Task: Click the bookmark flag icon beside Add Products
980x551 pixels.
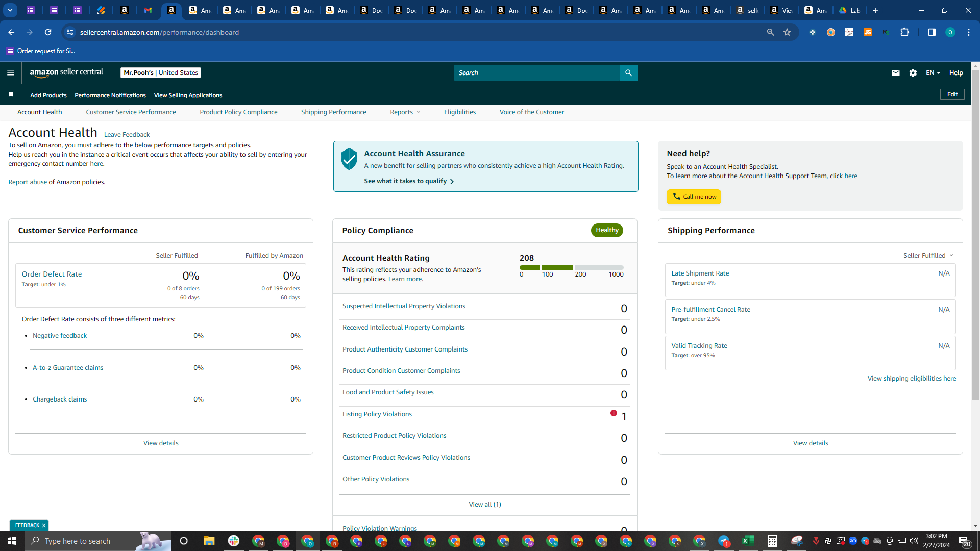Action: tap(11, 95)
